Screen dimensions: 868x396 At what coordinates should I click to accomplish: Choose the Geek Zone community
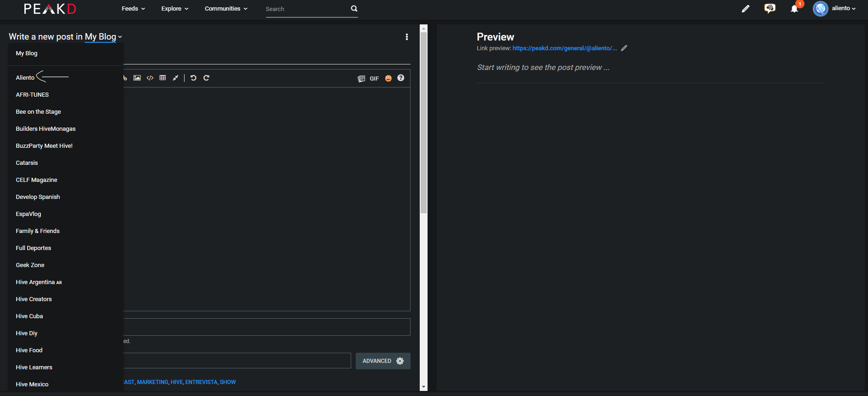click(66, 265)
